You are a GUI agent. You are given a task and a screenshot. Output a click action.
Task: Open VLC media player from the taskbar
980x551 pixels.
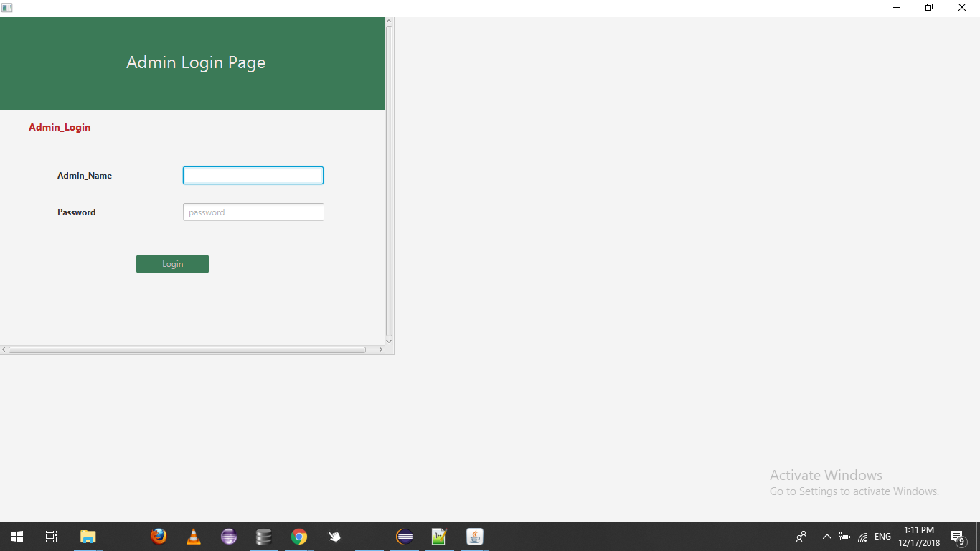pyautogui.click(x=194, y=536)
